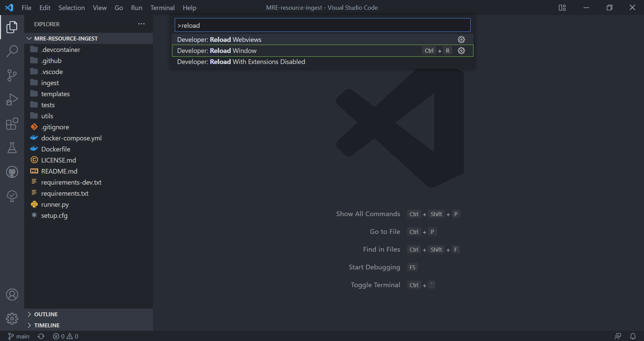This screenshot has height=341, width=644.
Task: Restore down the VS Code window
Action: 609,8
